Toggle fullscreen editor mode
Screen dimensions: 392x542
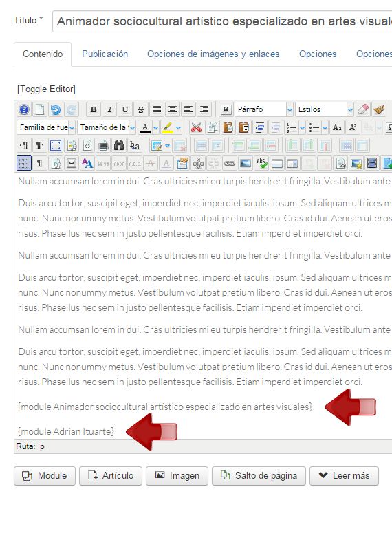(56, 146)
